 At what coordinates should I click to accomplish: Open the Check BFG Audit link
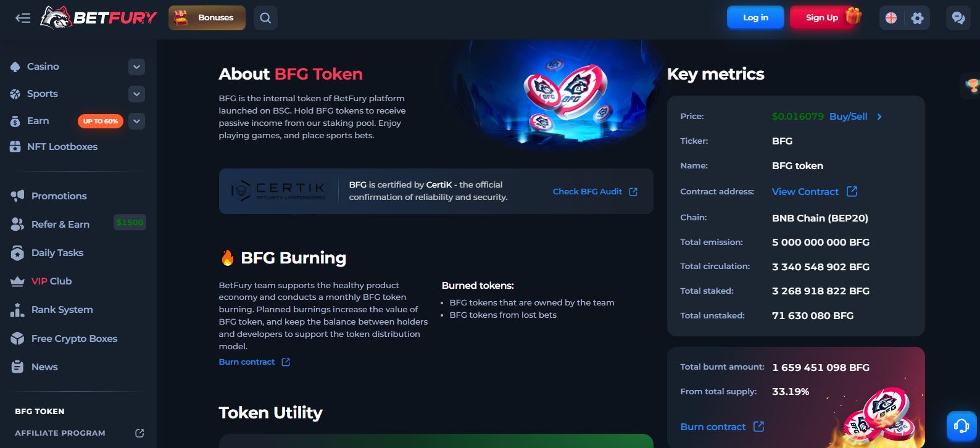click(594, 192)
